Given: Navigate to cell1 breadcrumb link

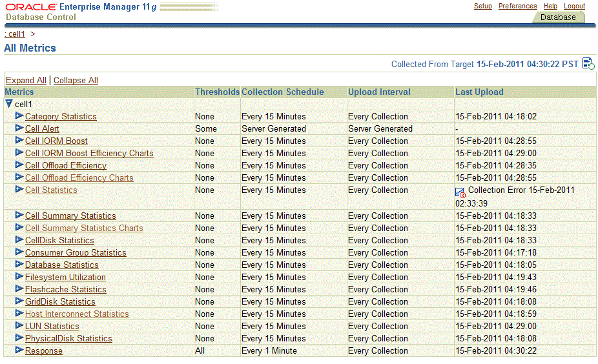Looking at the screenshot, I should [x=15, y=34].
